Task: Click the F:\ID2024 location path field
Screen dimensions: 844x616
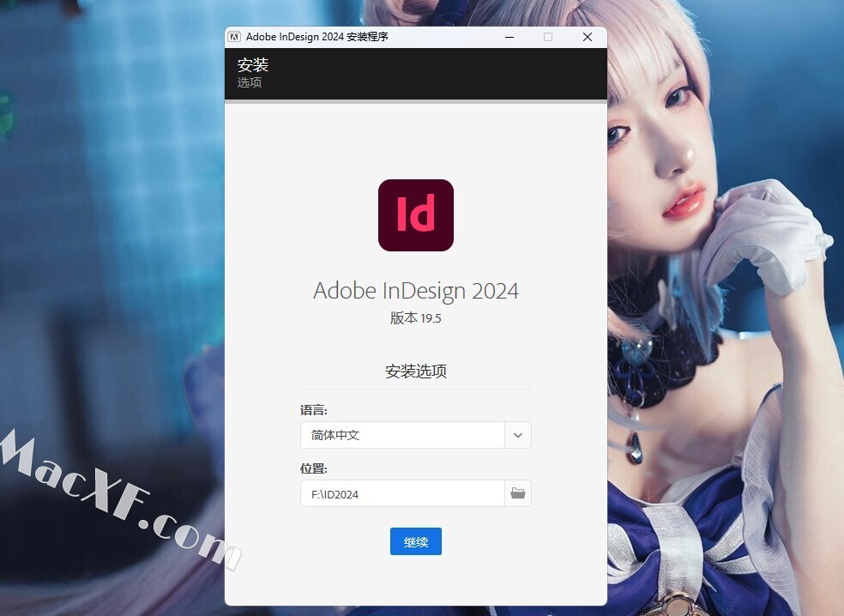Action: pos(402,493)
